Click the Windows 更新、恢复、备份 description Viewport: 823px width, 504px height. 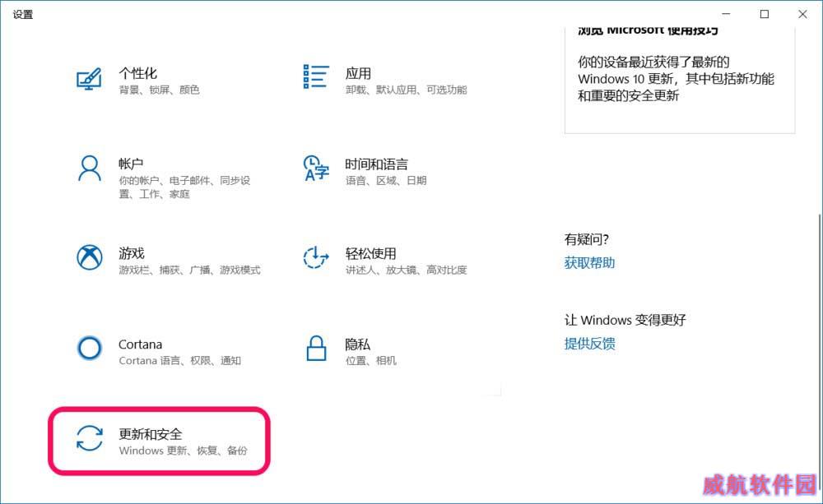point(183,451)
